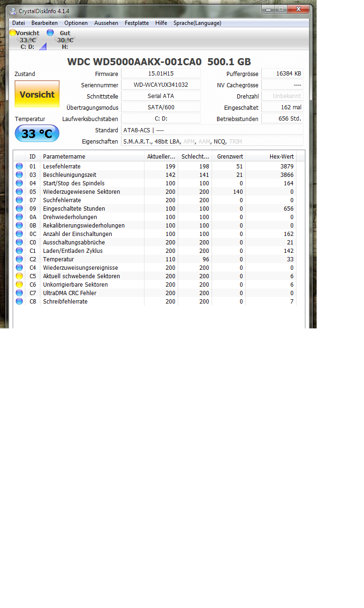
Task: Click status icon for Eingeschaltete Stunden
Action: tap(19, 208)
